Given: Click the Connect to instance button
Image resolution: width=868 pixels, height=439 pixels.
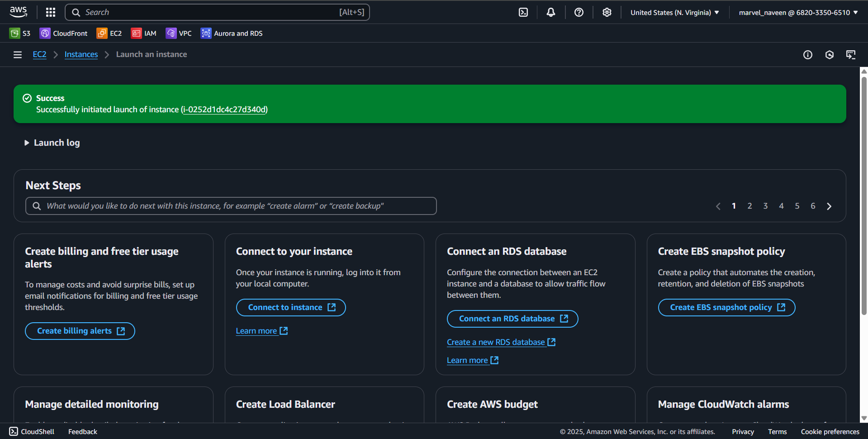Looking at the screenshot, I should tap(291, 307).
